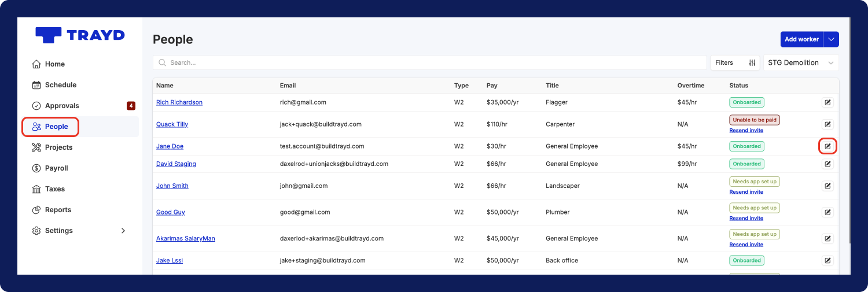Open Jane Doe's profile link
Viewport: 868px width, 292px height.
(170, 146)
